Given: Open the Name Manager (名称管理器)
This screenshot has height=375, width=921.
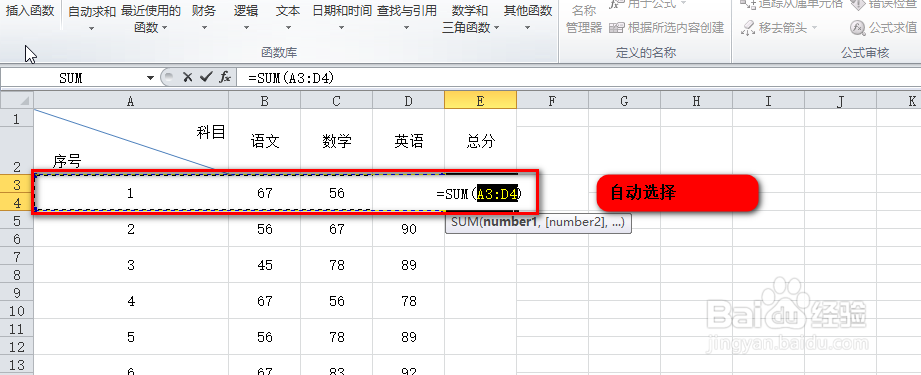Looking at the screenshot, I should [584, 18].
